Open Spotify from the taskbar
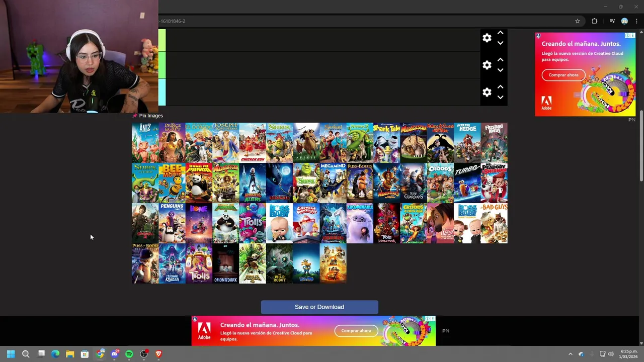 [129, 354]
